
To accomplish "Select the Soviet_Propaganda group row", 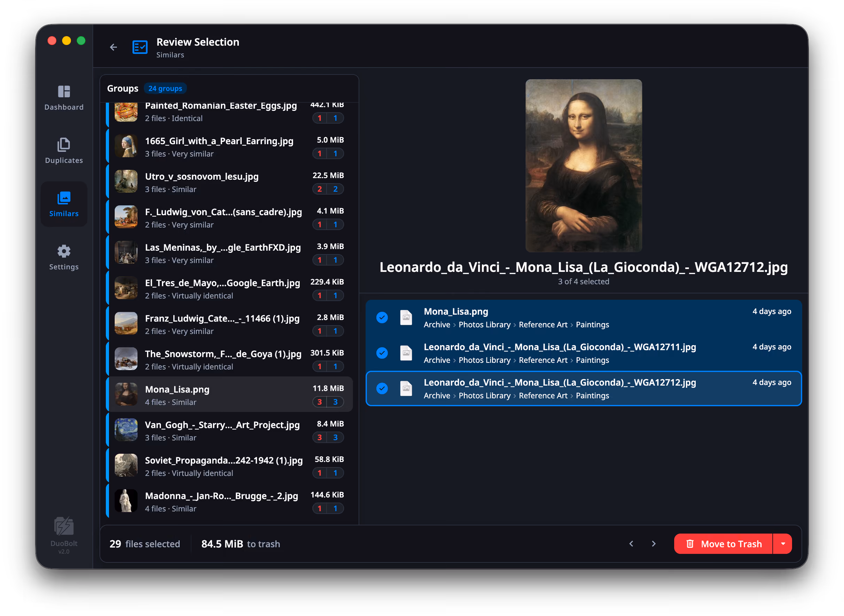I will tap(229, 465).
